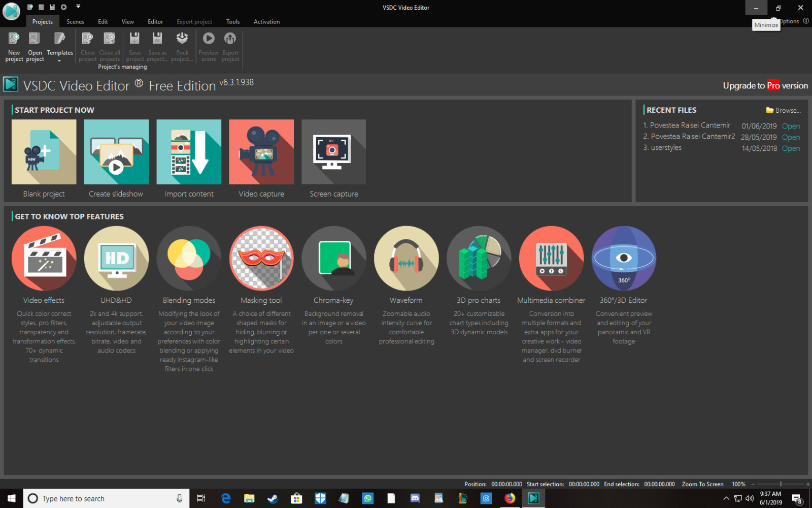
Task: Open the quick access toolbar customize arrow
Action: point(78,7)
